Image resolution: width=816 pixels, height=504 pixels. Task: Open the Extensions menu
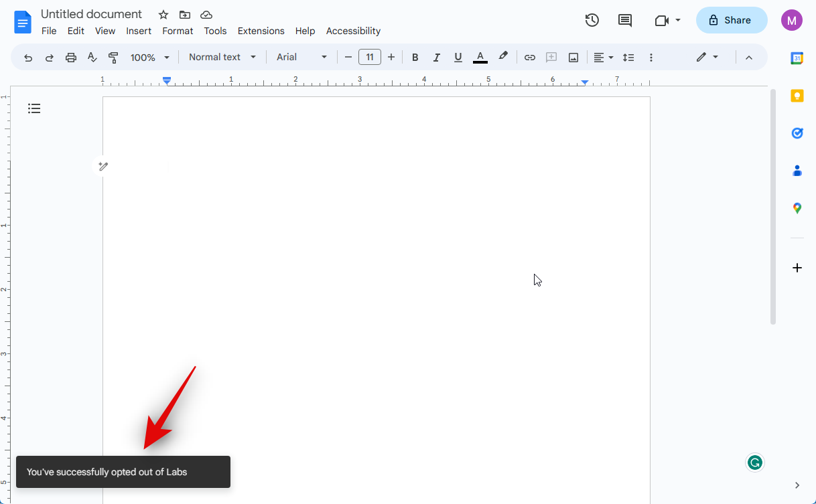point(261,31)
